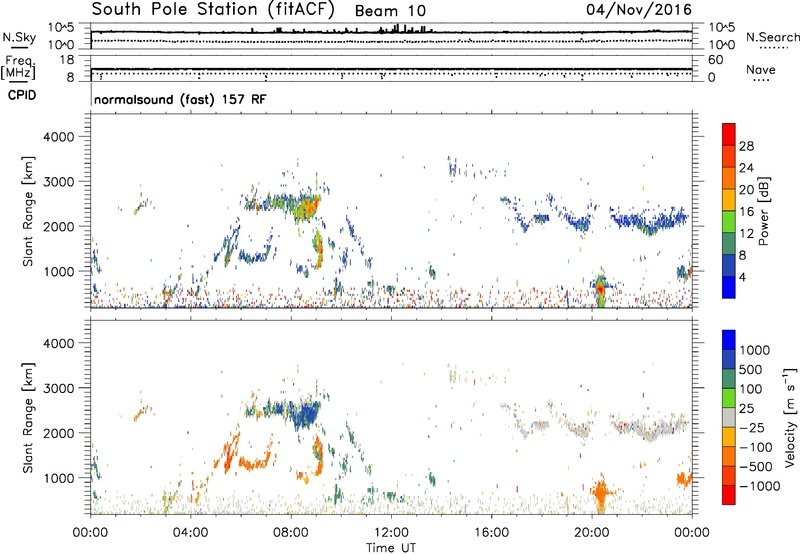
Task: Click 'Time UT' axis title
Action: pos(391,548)
